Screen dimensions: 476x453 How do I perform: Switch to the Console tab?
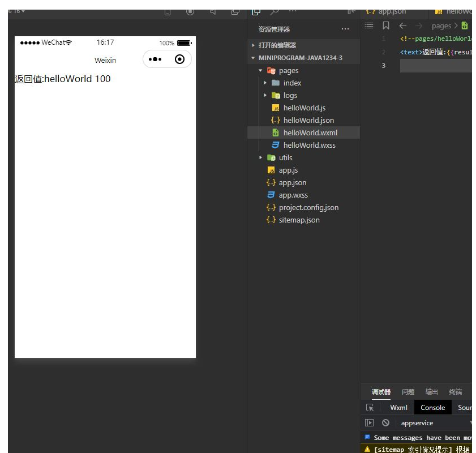pyautogui.click(x=432, y=408)
